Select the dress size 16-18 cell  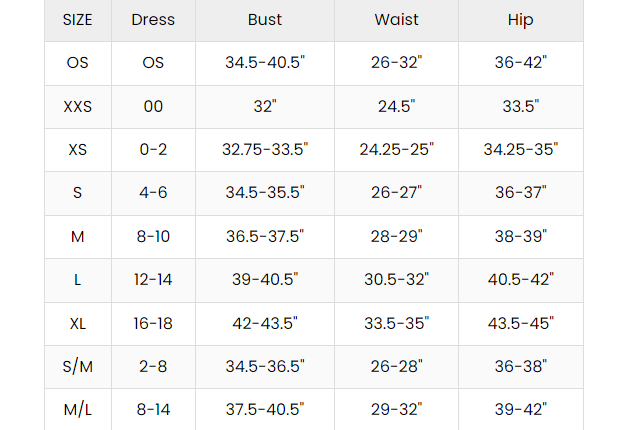[153, 323]
